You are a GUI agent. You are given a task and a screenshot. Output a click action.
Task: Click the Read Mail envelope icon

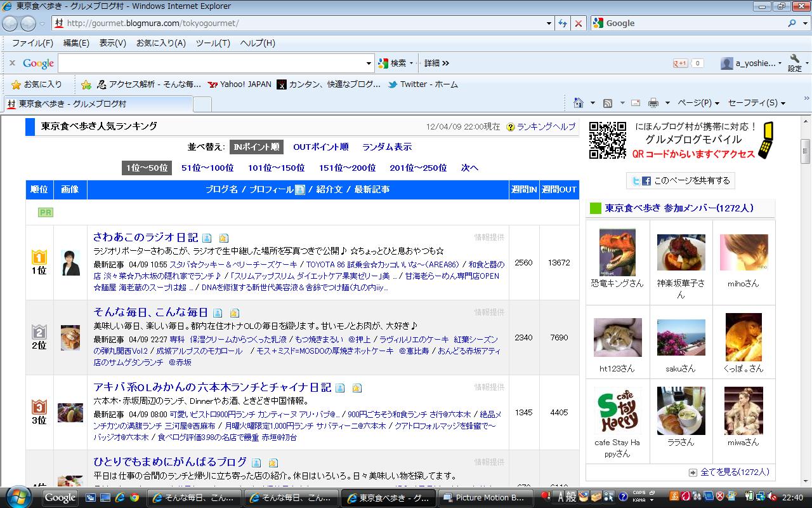pyautogui.click(x=635, y=103)
